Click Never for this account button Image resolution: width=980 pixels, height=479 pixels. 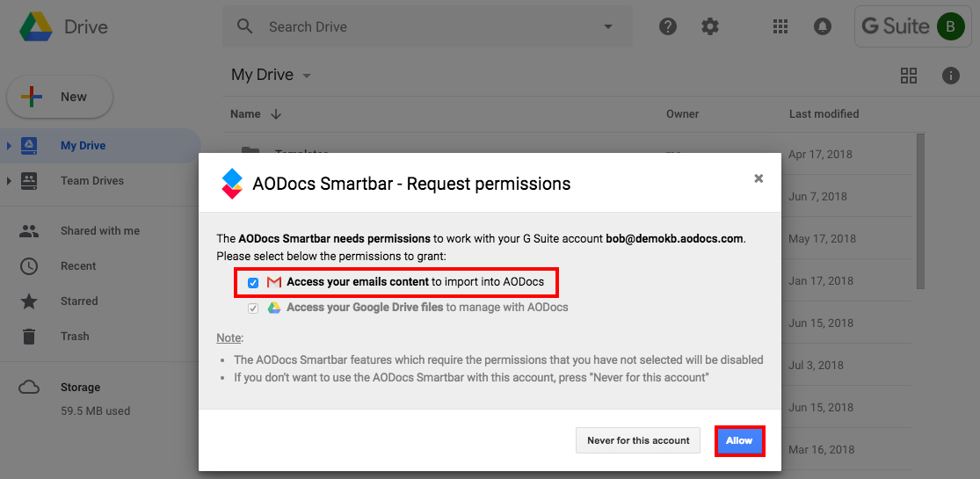(638, 440)
